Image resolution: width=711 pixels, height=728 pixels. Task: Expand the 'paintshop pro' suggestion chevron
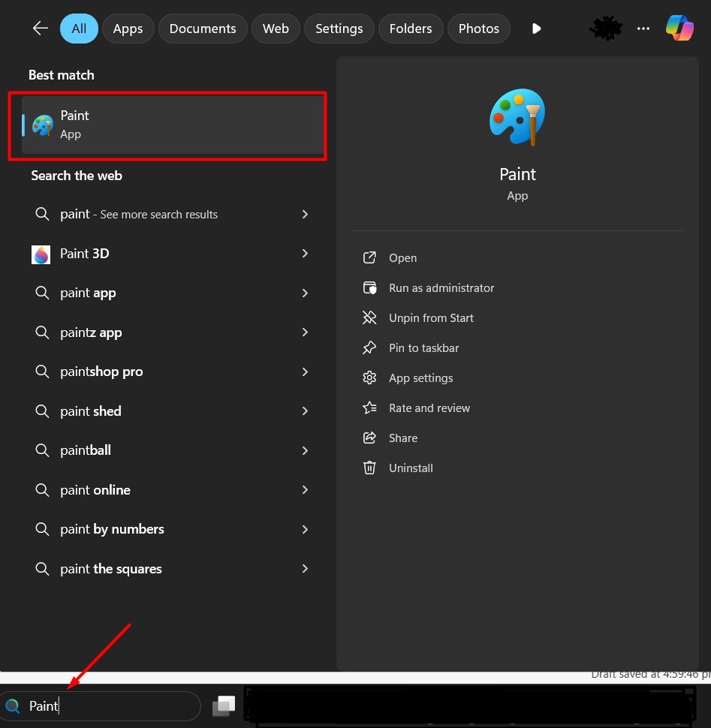coord(305,372)
